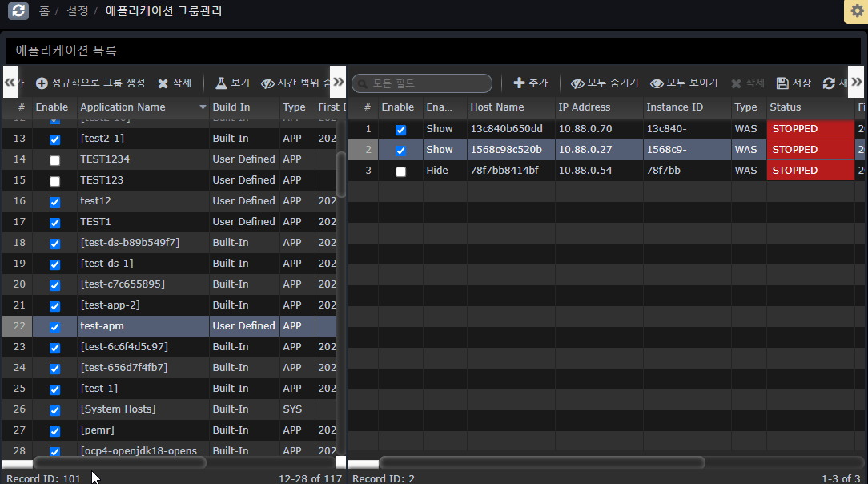Screen dimensions: 868x484
Task: Click 설정 breadcrumb link
Action: (x=77, y=11)
